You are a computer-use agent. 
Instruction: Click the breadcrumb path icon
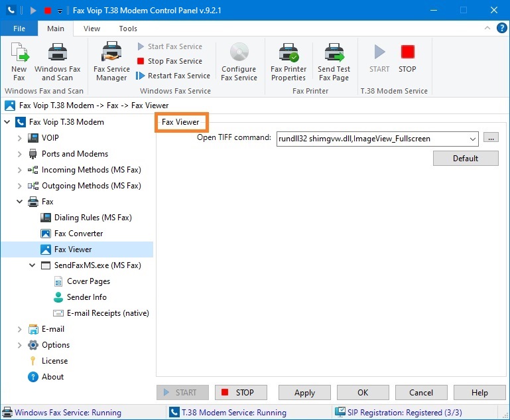(x=10, y=105)
